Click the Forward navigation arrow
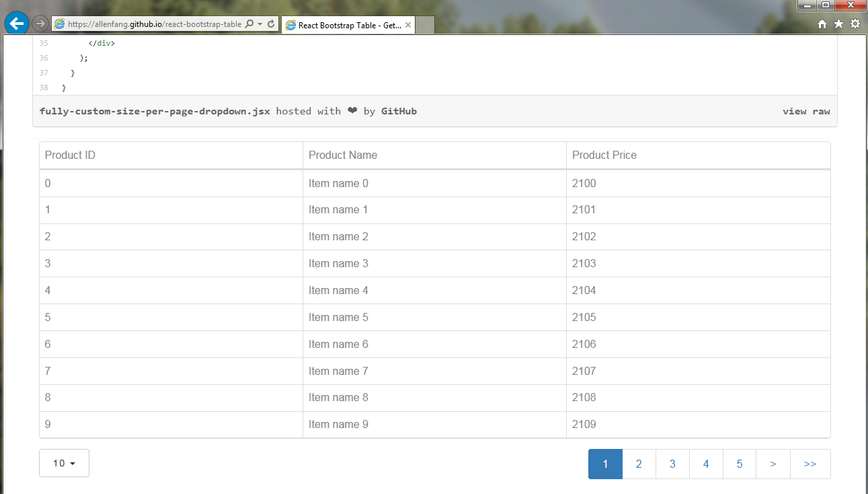The width and height of the screenshot is (868, 494). 39,23
